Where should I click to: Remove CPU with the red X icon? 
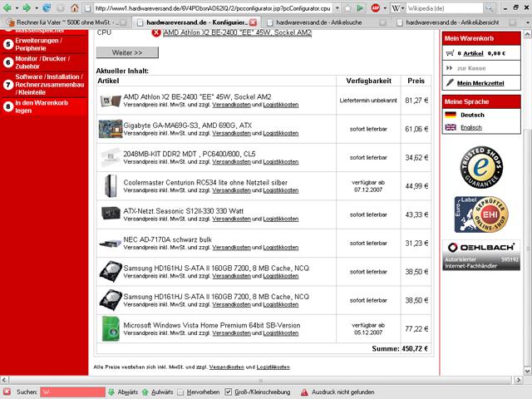click(156, 33)
